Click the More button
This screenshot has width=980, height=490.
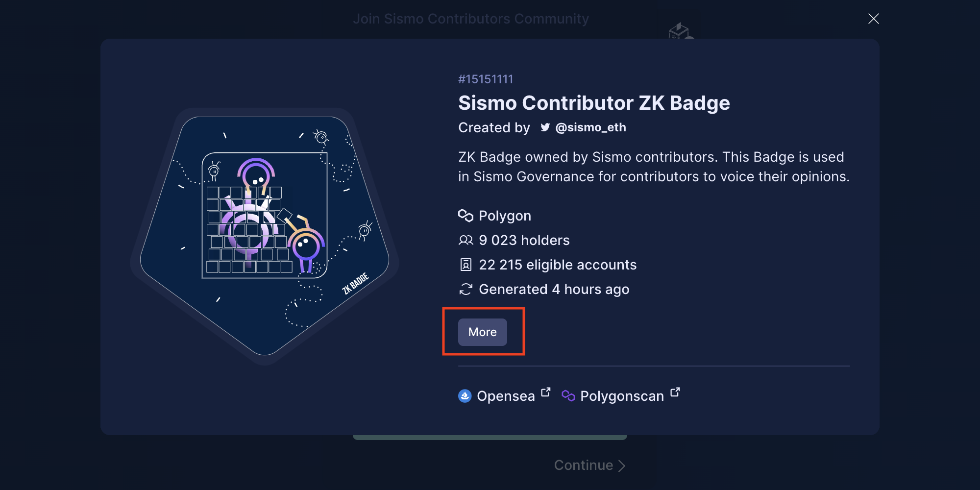pyautogui.click(x=483, y=332)
